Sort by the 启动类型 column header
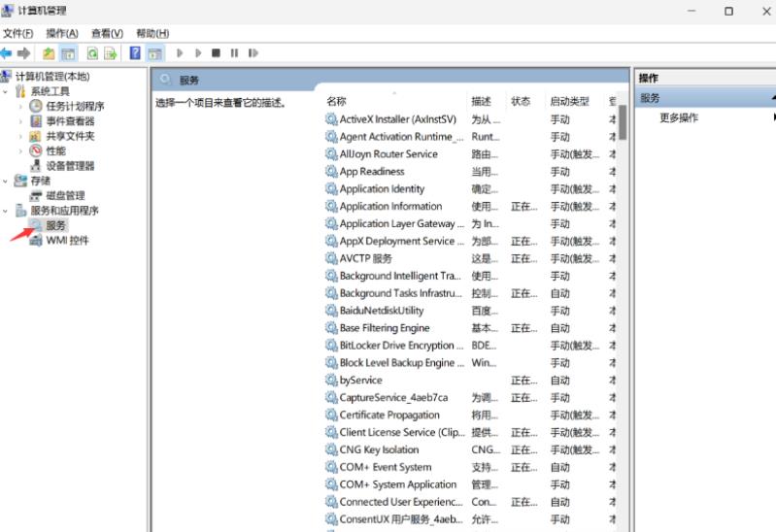This screenshot has height=532, width=776. point(569,101)
